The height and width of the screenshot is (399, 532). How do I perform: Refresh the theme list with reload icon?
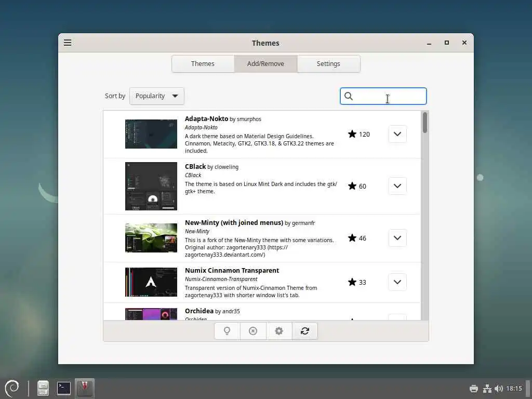pyautogui.click(x=304, y=331)
